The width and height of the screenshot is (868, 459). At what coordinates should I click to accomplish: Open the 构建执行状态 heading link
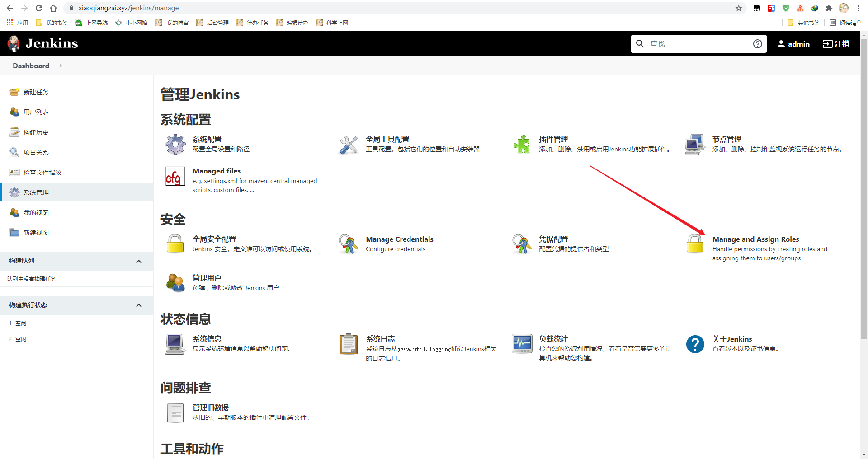pyautogui.click(x=28, y=305)
